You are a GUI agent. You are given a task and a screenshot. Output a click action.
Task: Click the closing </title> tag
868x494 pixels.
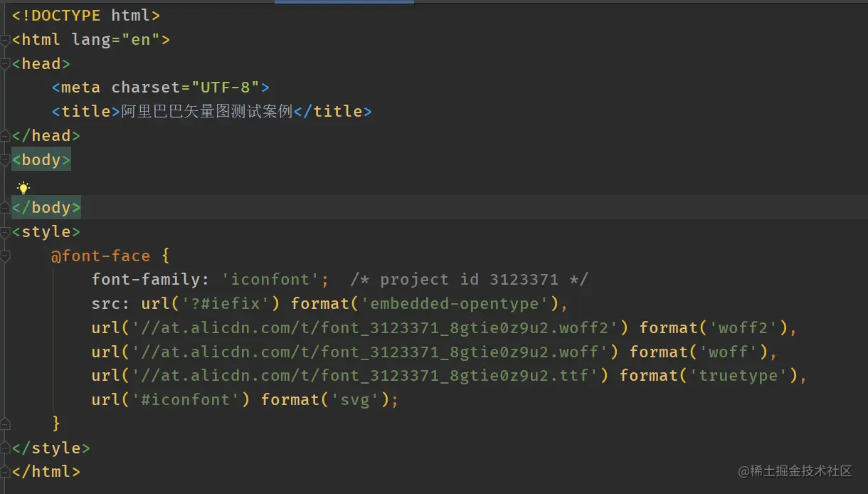coord(333,112)
